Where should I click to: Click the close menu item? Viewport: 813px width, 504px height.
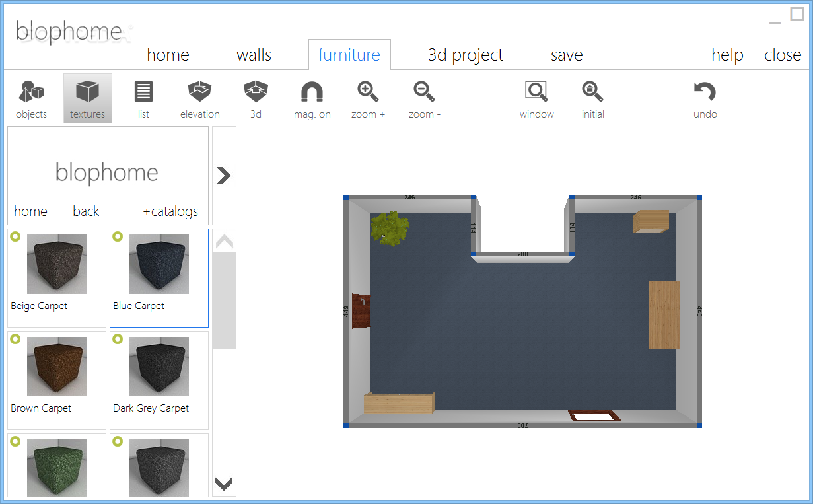point(783,55)
